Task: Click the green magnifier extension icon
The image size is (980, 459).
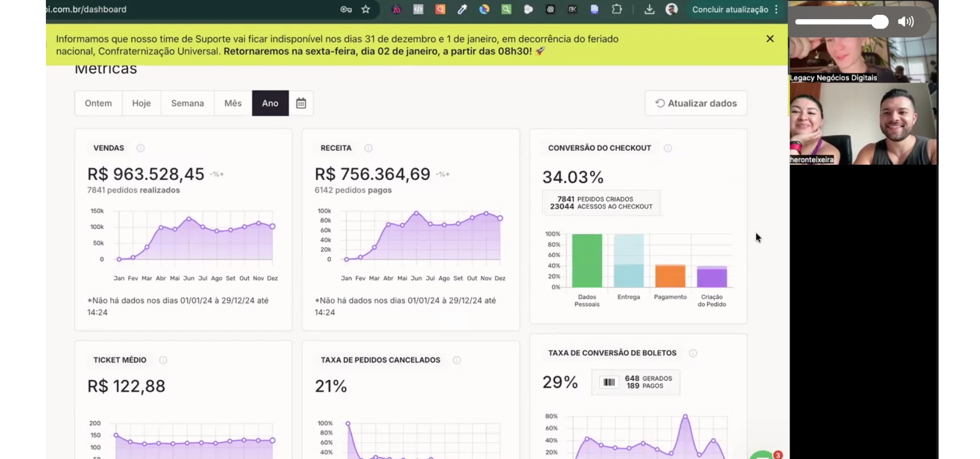Action: 506,9
